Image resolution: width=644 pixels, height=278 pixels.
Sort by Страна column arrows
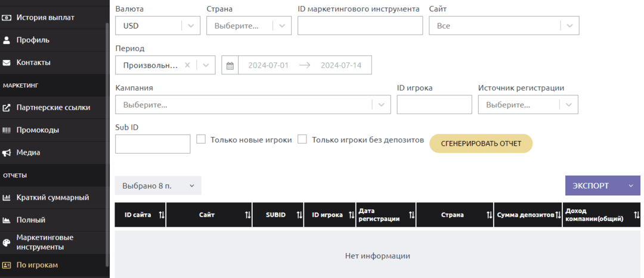click(x=489, y=215)
